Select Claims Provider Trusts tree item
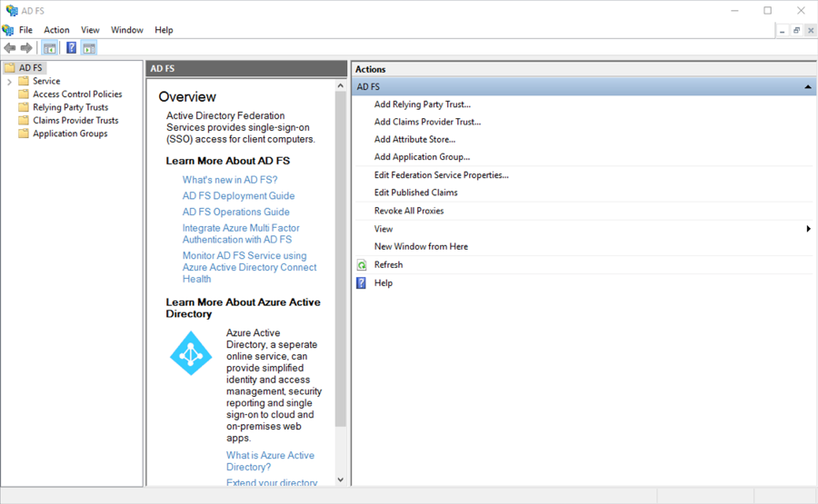Viewport: 818px width, 504px height. [x=75, y=121]
